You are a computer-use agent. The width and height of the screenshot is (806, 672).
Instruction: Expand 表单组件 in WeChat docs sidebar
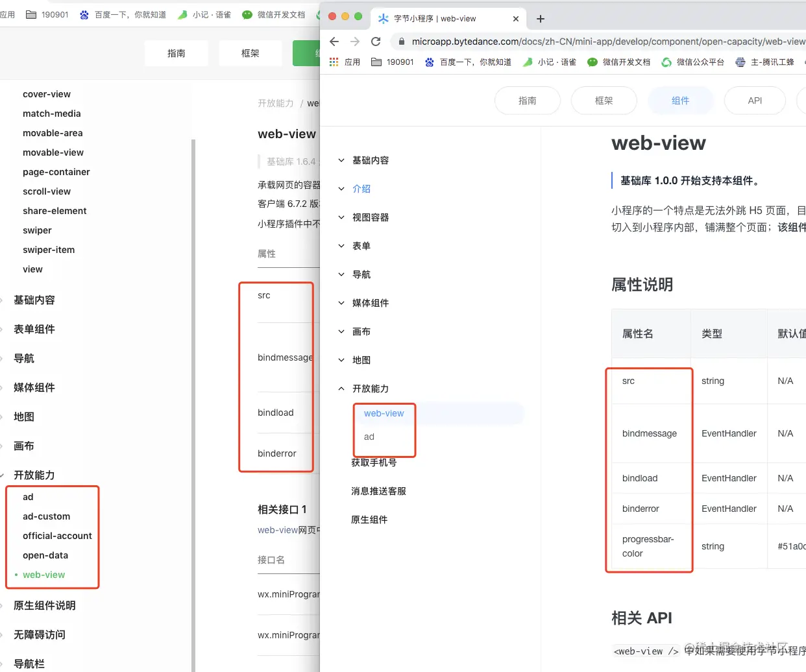pyautogui.click(x=34, y=329)
